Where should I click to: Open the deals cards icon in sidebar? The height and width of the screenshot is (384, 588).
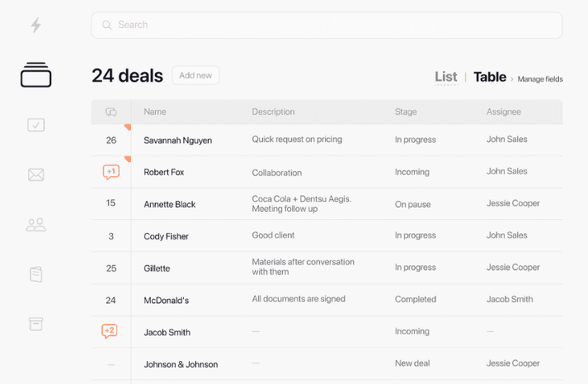point(36,75)
